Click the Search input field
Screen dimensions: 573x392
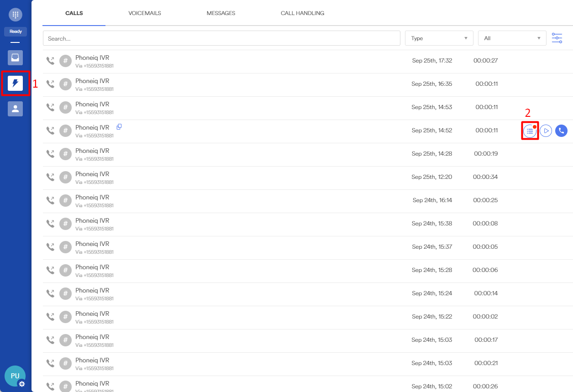[x=221, y=38]
